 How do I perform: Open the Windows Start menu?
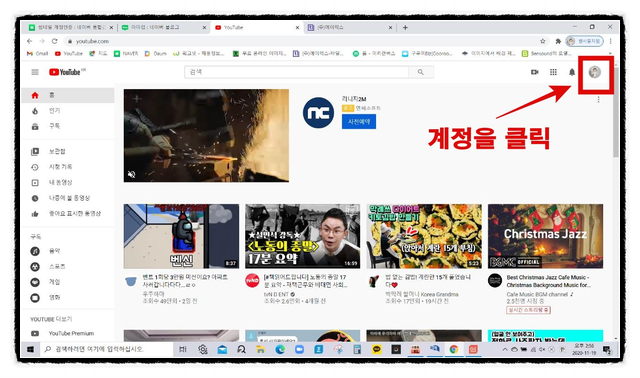click(30, 349)
